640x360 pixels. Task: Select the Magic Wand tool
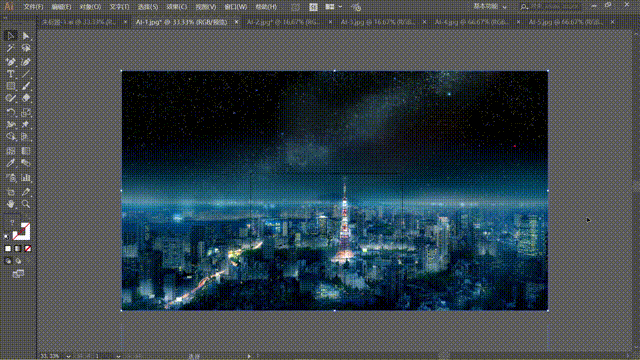click(x=11, y=49)
